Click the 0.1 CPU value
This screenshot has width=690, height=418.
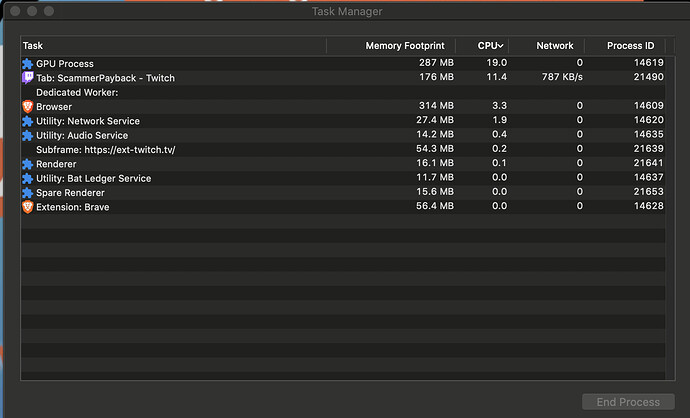499,163
